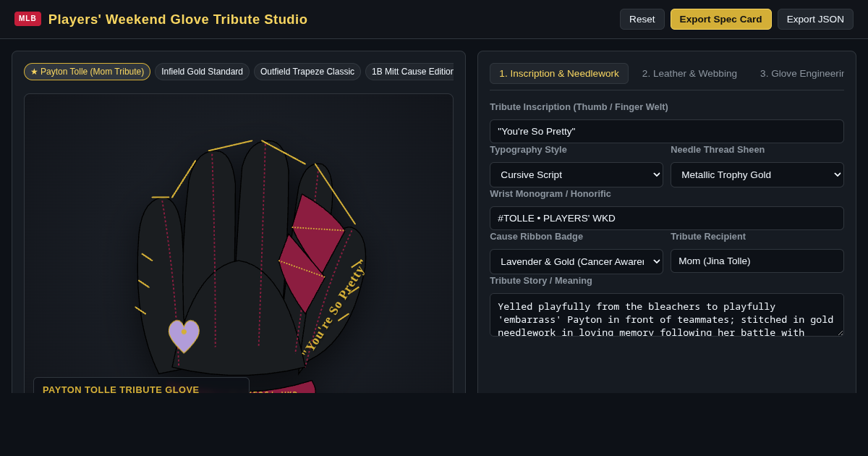
Task: Select the Payton Tolle (Mom Tribute) preset
Action: coord(87,72)
